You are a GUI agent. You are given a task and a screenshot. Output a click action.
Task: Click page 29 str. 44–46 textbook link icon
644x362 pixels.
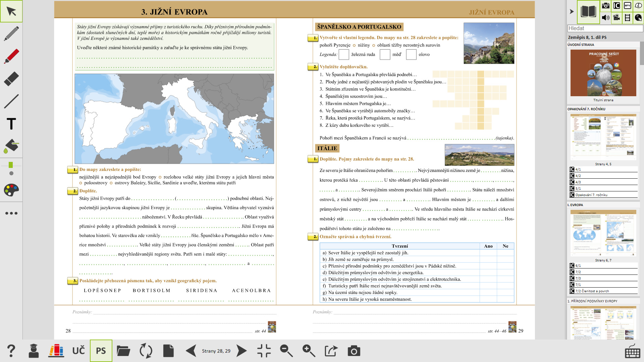click(x=512, y=327)
